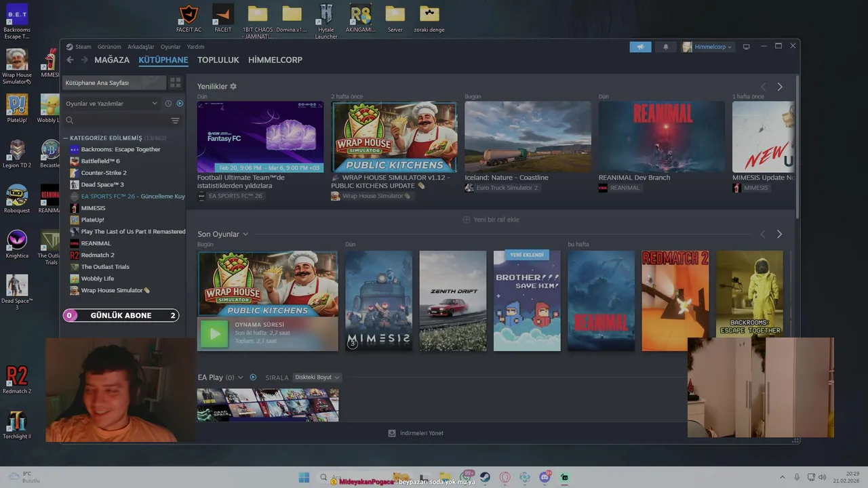Switch to the MAĞAZA tab

coord(112,60)
